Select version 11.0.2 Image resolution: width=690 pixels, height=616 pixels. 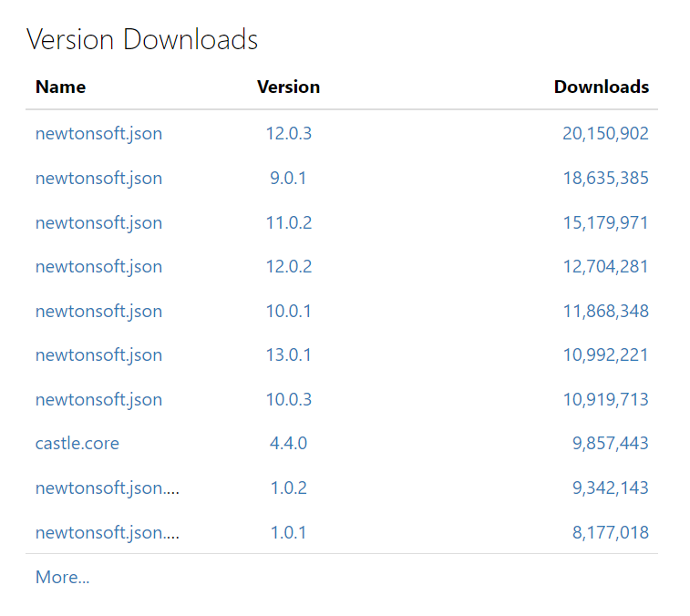[x=289, y=222]
